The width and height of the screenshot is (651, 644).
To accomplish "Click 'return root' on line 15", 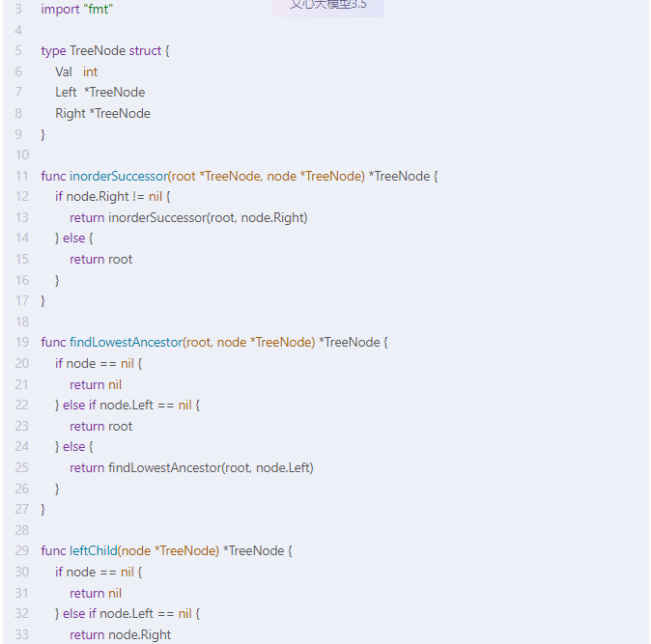I will [100, 260].
